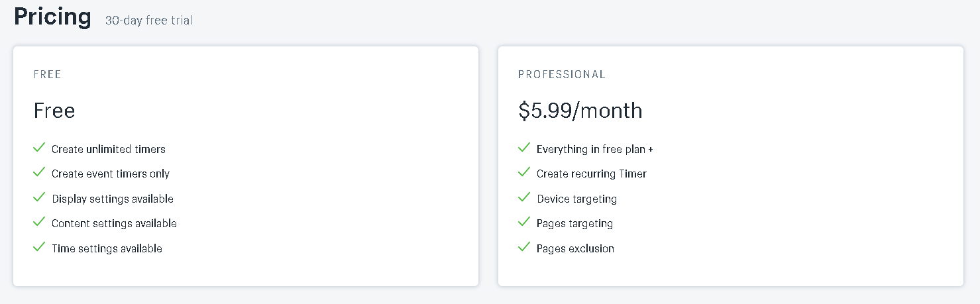Click checkmark next to Display settings available
980x304 pixels.
[39, 197]
